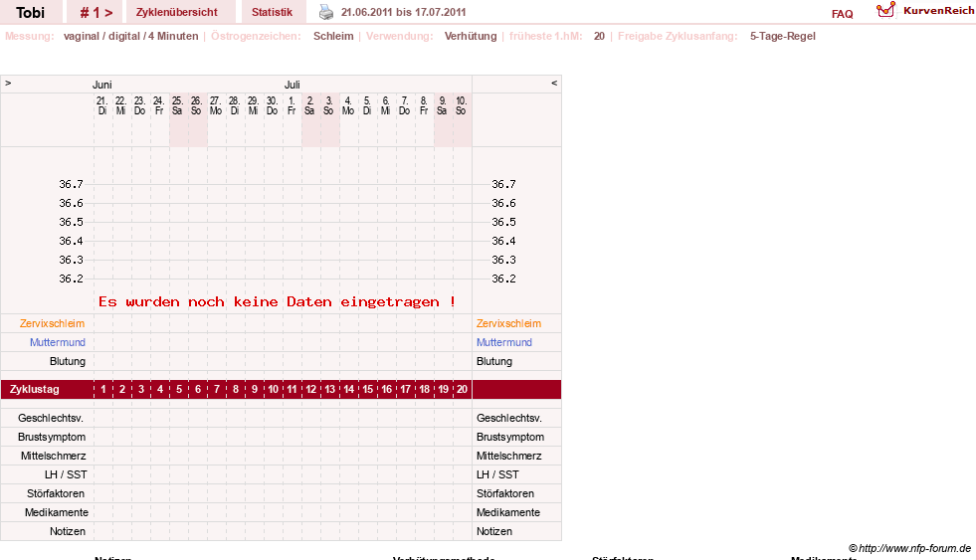
Task: Click date range 21.06.2011 bis 17.07.2011
Action: [403, 12]
